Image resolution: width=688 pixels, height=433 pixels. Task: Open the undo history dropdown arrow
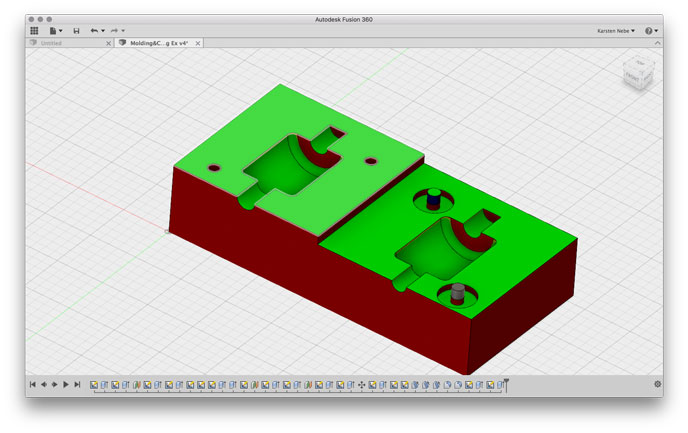coord(103,31)
